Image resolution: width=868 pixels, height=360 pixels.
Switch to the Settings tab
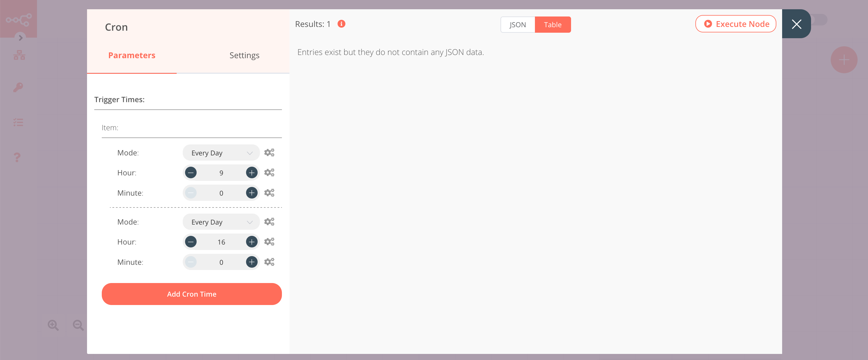pyautogui.click(x=244, y=55)
